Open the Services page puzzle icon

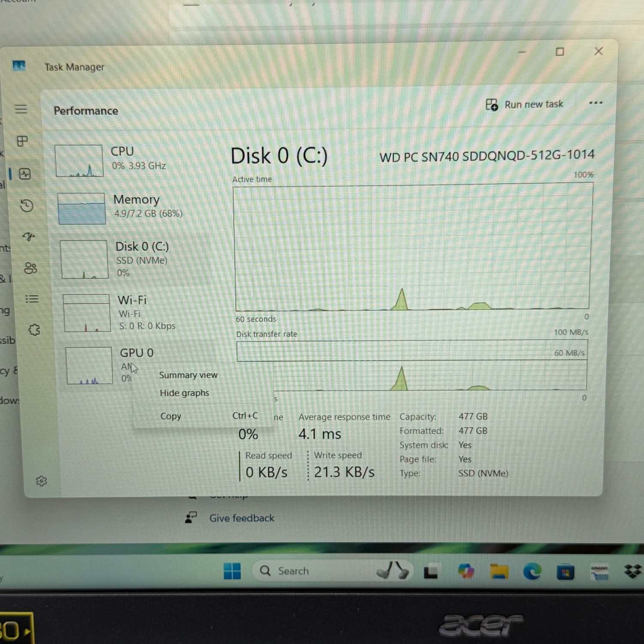(x=34, y=330)
